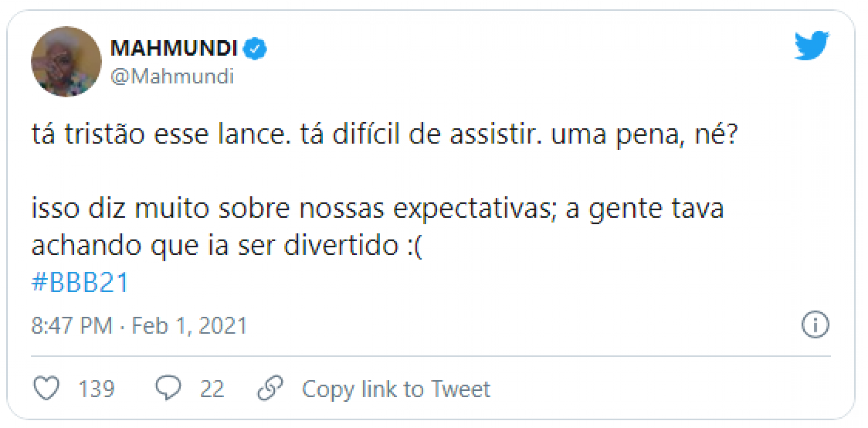
Task: Click the ":(" sad emoticon in tweet
Action: point(415,246)
